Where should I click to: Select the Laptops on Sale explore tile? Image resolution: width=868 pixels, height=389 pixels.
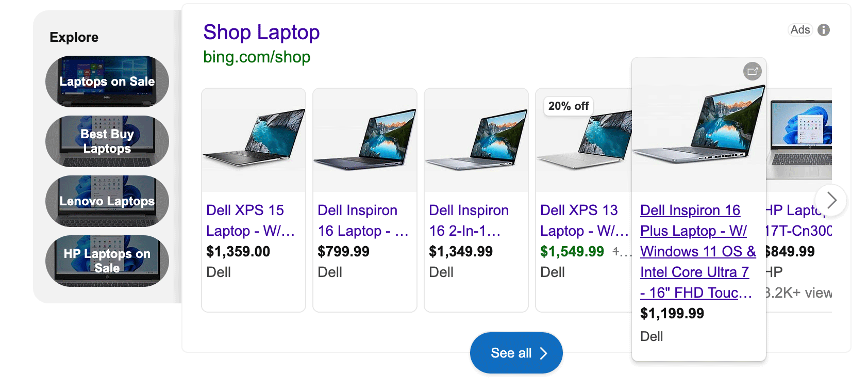pyautogui.click(x=106, y=81)
